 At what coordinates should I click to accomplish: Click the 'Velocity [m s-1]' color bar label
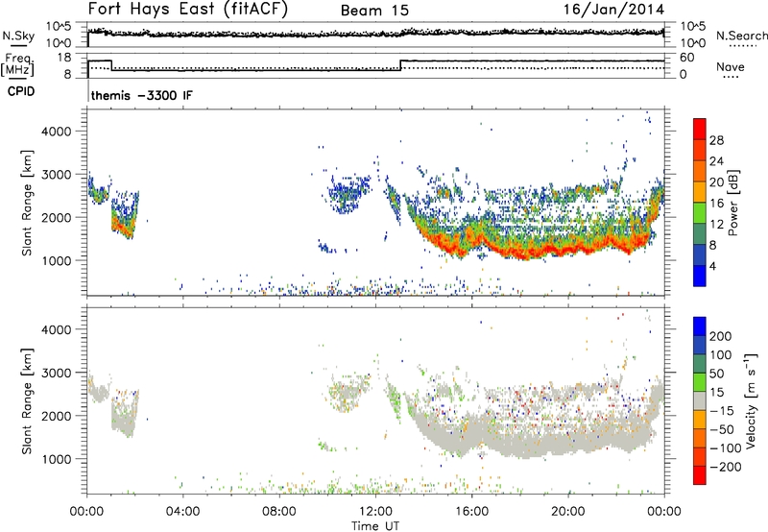tap(750, 400)
